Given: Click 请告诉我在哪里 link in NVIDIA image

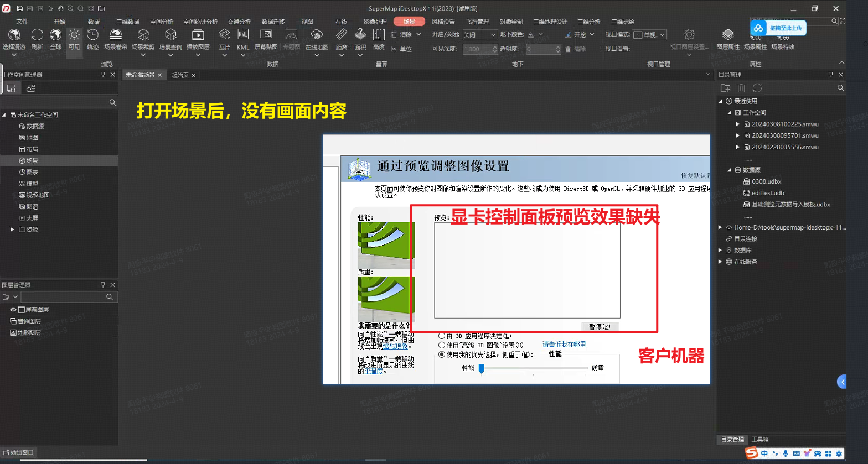Looking at the screenshot, I should click(564, 344).
